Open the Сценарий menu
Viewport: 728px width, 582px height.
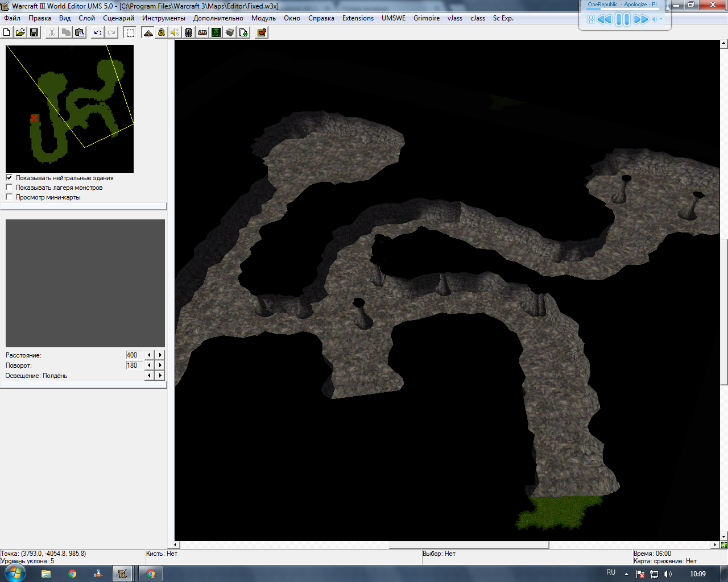118,18
